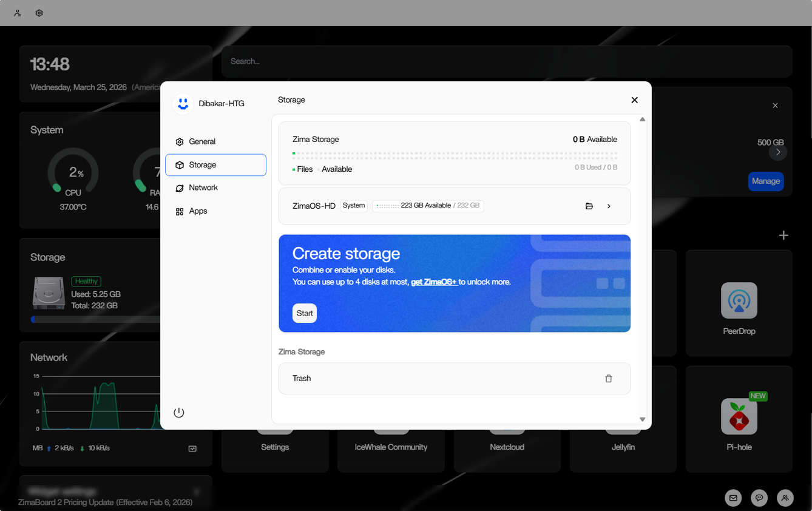
Task: Click the Zima Storage usage bar
Action: 455,155
